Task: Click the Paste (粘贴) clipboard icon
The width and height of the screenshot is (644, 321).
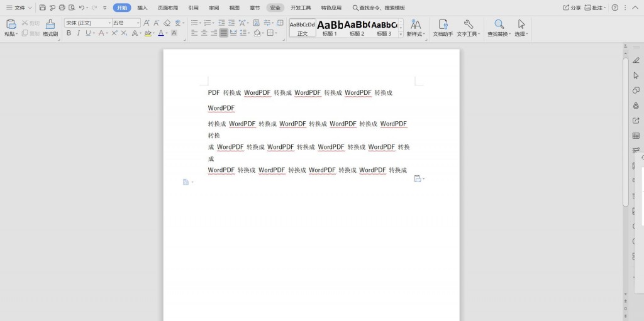Action: click(11, 24)
